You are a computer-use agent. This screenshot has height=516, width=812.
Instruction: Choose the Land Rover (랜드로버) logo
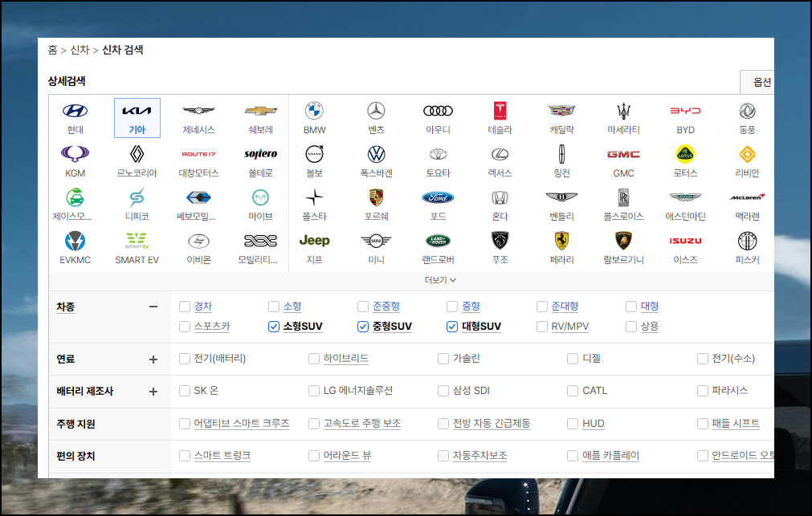[x=438, y=241]
